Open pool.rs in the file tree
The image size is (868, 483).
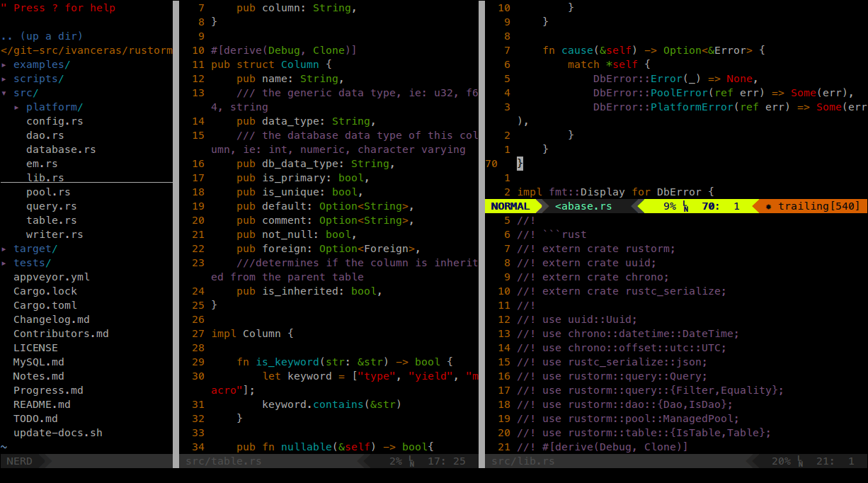click(48, 192)
